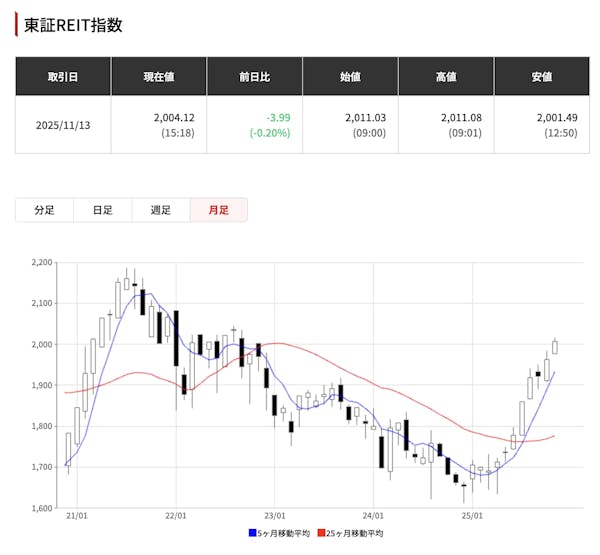The image size is (600, 555).
Task: Click the 5ヶ月移動平均 legend label
Action: (284, 533)
